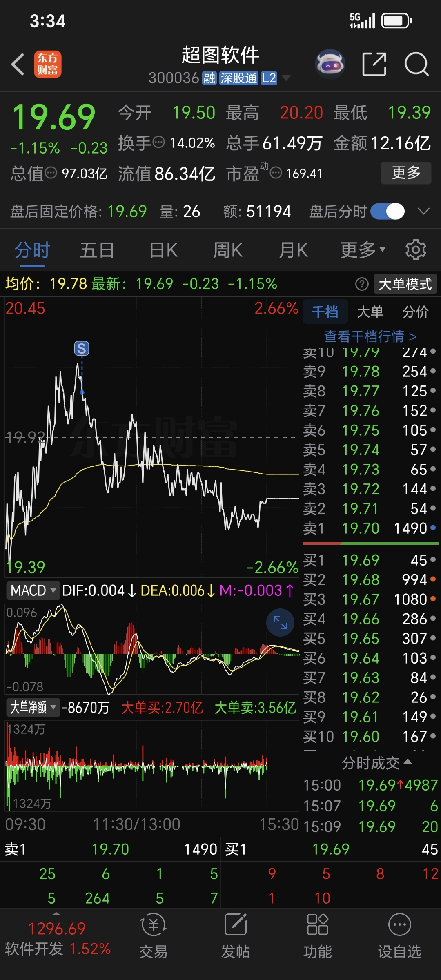
Task: Select the 千档 order book tab
Action: point(325,312)
